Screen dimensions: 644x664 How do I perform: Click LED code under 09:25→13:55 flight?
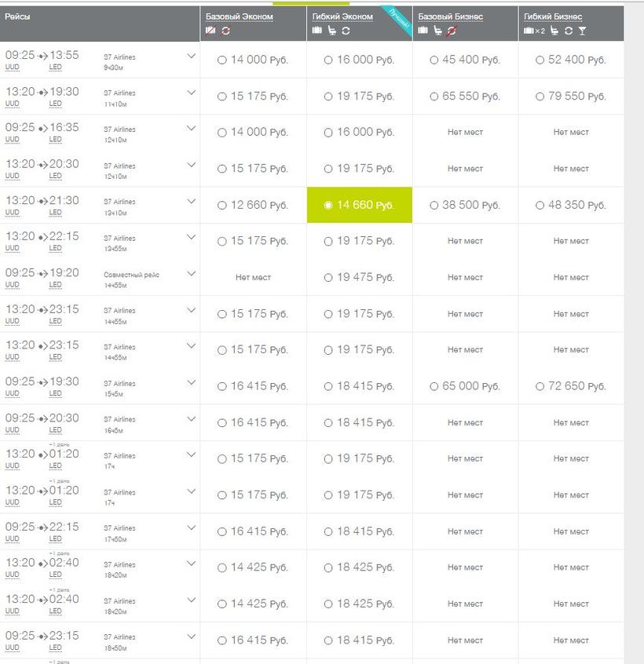pyautogui.click(x=55, y=67)
